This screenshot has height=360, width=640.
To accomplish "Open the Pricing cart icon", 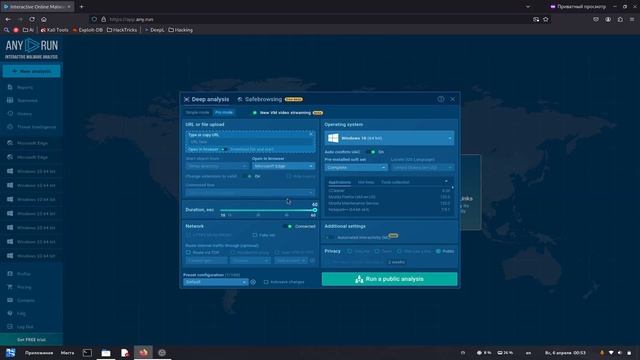I will click(10, 287).
